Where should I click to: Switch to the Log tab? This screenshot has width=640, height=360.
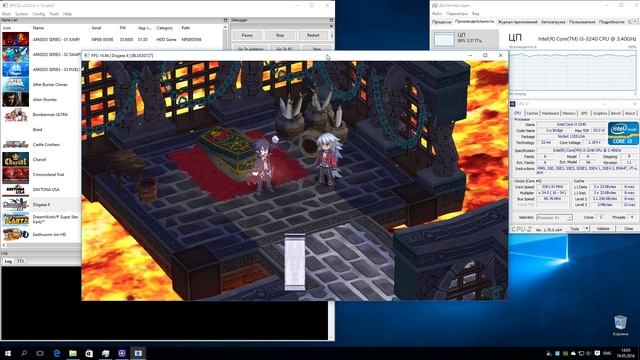(x=8, y=261)
